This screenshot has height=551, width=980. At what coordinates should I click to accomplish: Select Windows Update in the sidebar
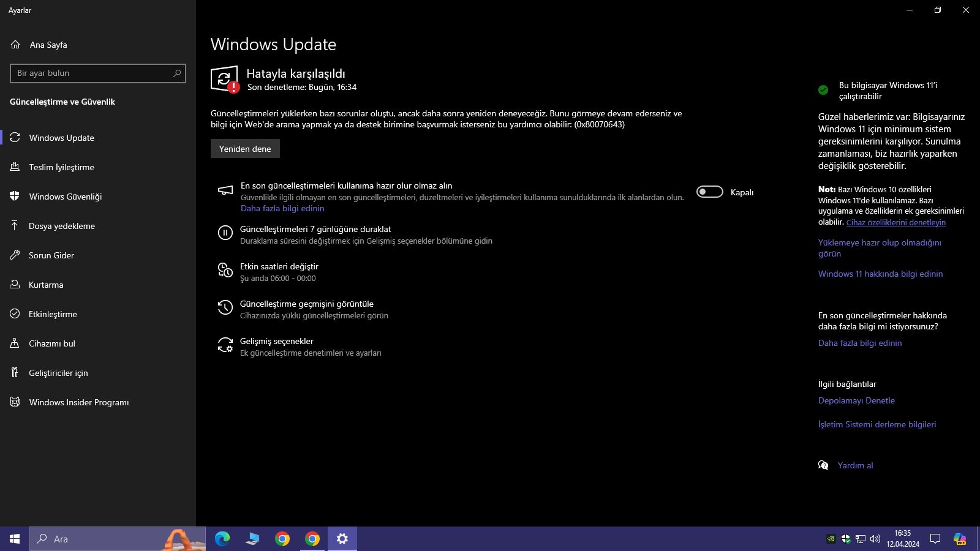[98, 138]
